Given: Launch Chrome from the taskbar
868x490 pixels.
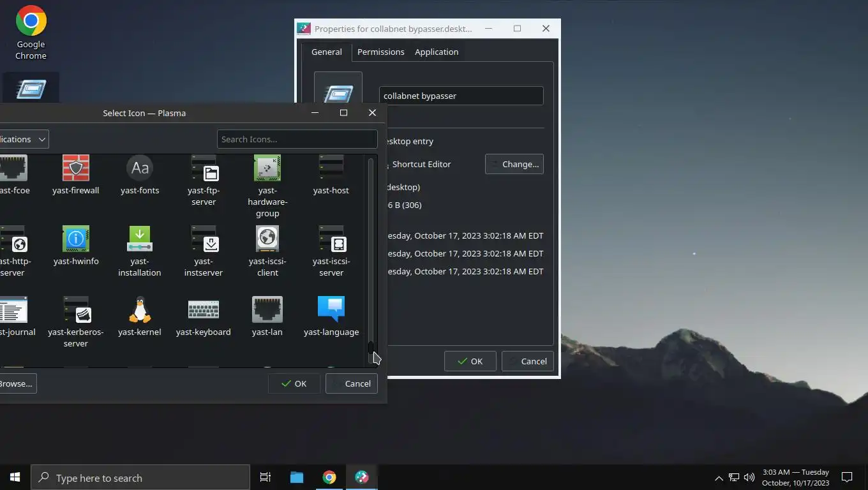Looking at the screenshot, I should click(329, 477).
